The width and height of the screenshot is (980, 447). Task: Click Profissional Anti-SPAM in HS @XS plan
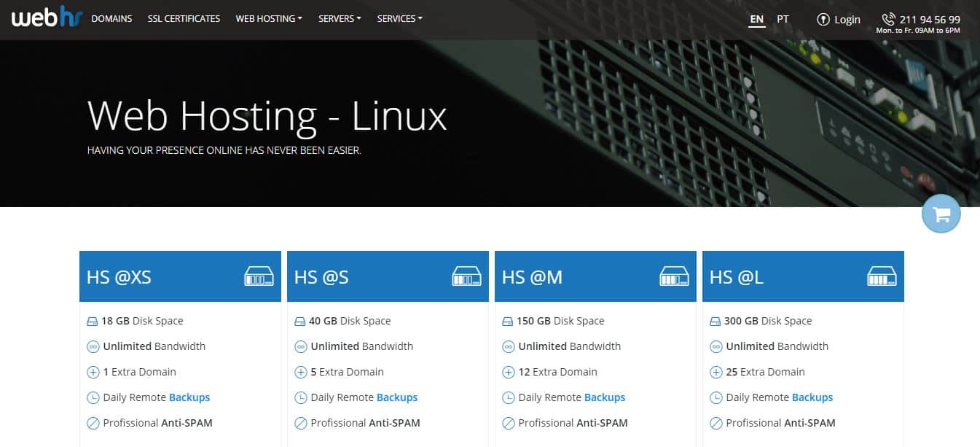pos(158,423)
